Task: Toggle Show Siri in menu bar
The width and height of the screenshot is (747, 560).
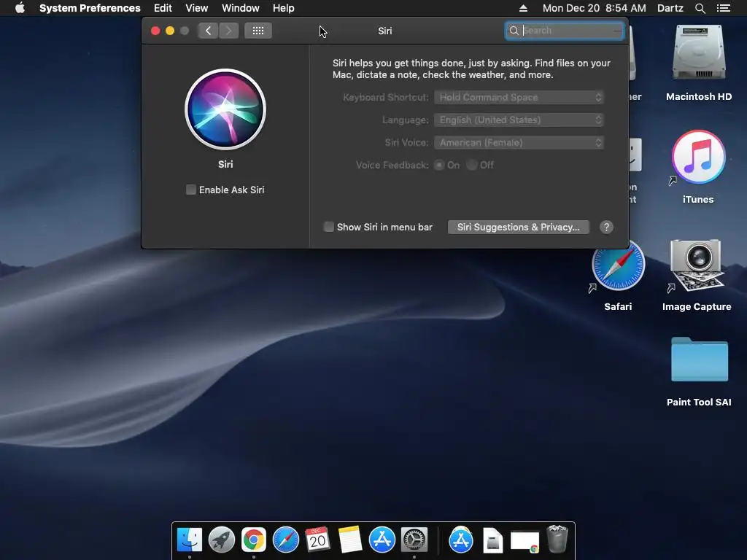Action: pyautogui.click(x=329, y=227)
